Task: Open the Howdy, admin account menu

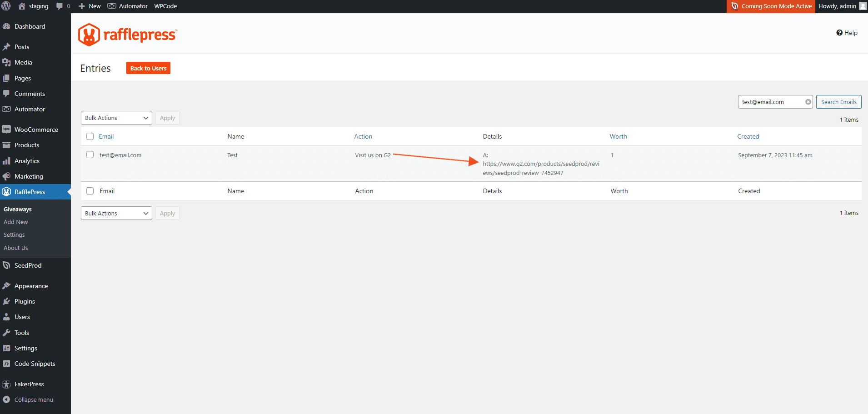Action: (842, 6)
